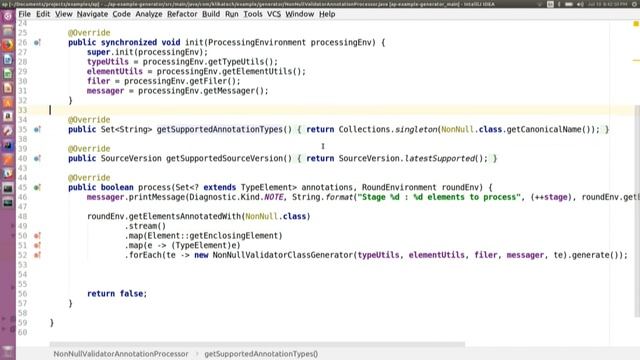Screen dimensions: 640x360
Task: Click 'return false;' on line 56
Action: pos(117,293)
